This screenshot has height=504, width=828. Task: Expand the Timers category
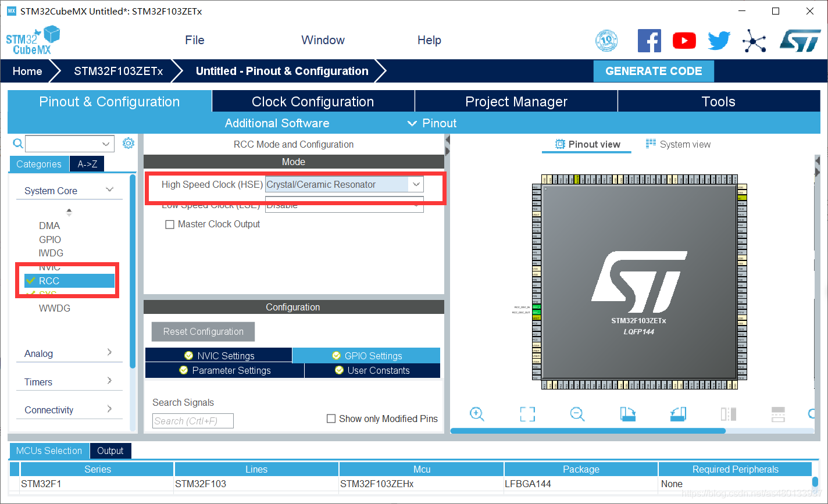(x=109, y=381)
